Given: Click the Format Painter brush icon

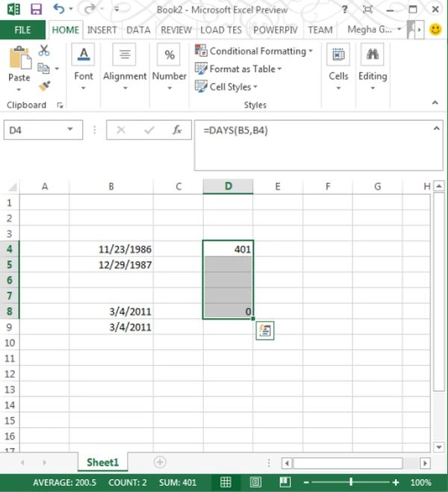Looking at the screenshot, I should pos(44,86).
